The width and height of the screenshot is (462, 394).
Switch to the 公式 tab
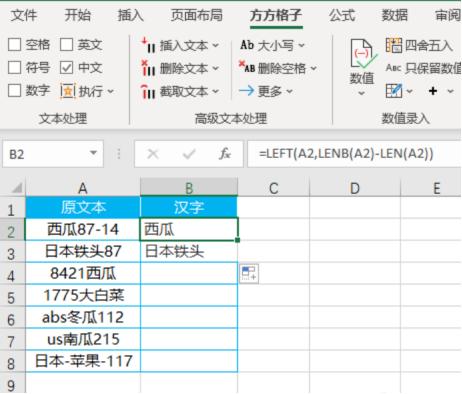[x=342, y=15]
